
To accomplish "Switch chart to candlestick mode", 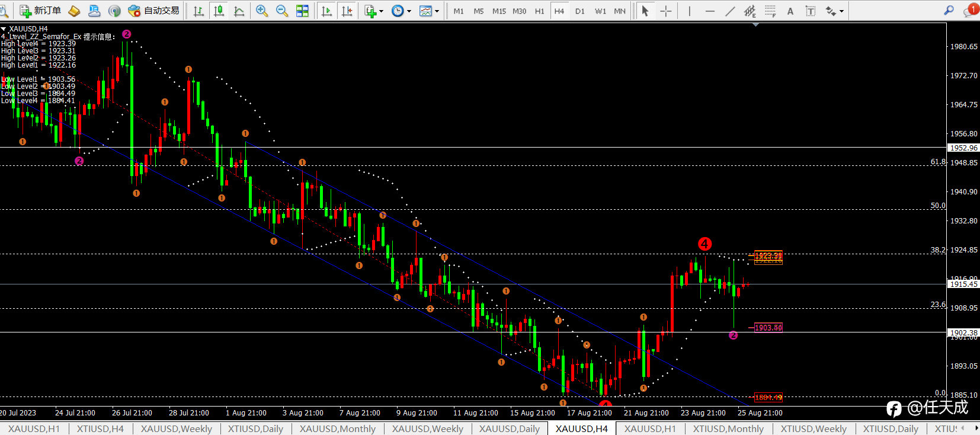I will (x=219, y=11).
